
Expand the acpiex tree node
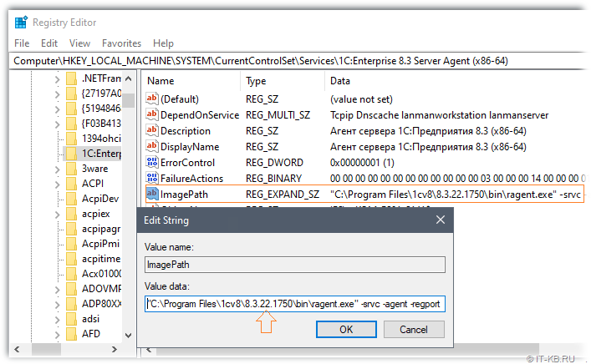point(57,215)
